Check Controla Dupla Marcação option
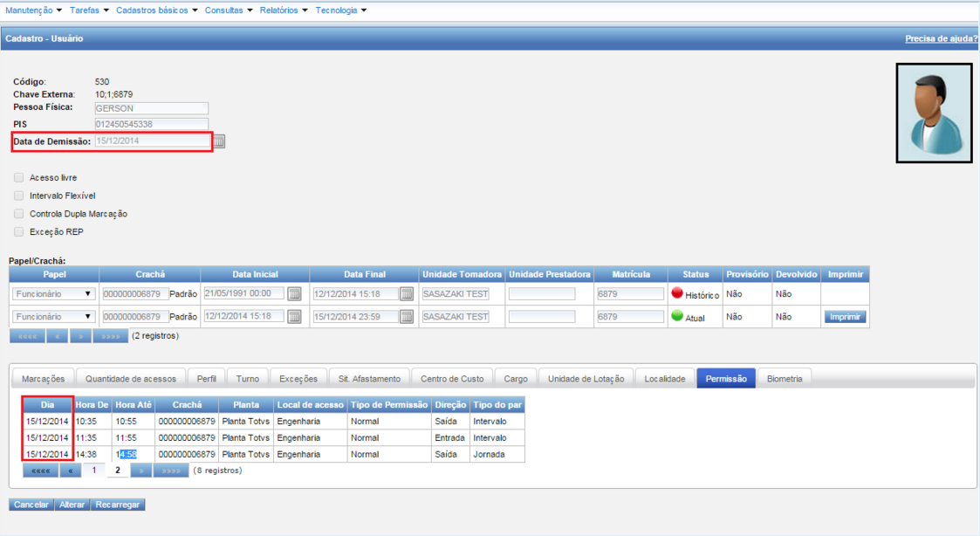 [18, 214]
